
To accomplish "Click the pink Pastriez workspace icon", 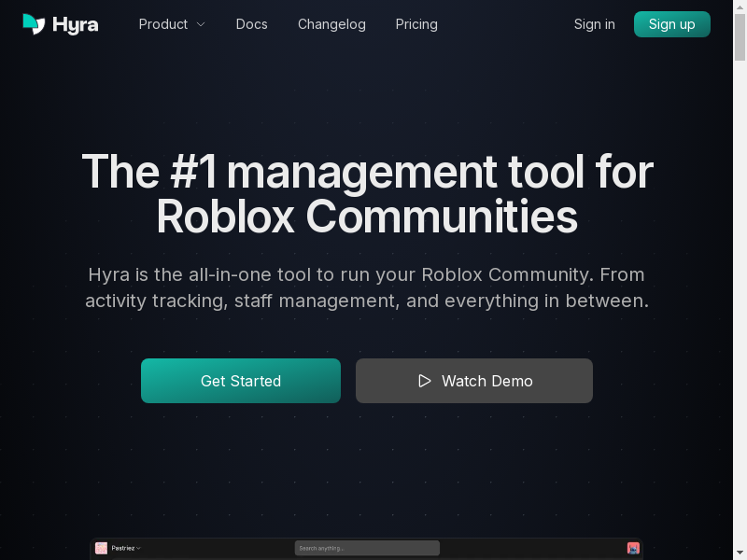I will (x=102, y=548).
